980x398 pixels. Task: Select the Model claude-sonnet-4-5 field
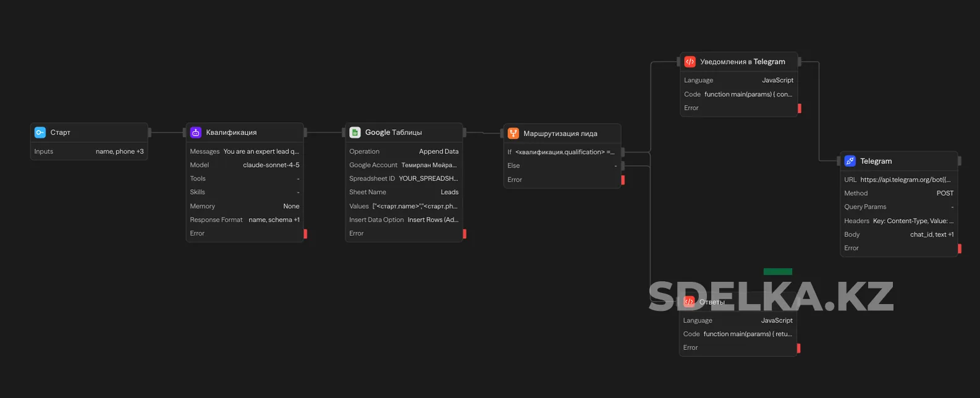pyautogui.click(x=245, y=165)
